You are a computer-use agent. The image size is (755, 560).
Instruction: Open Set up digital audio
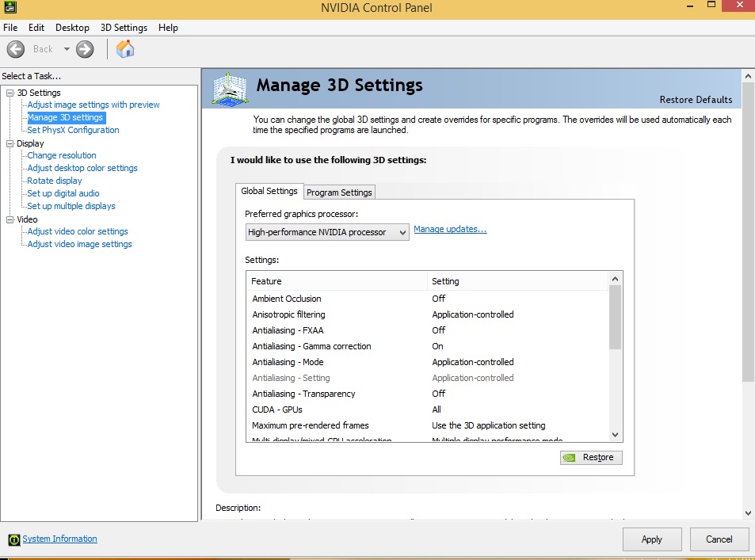click(63, 193)
